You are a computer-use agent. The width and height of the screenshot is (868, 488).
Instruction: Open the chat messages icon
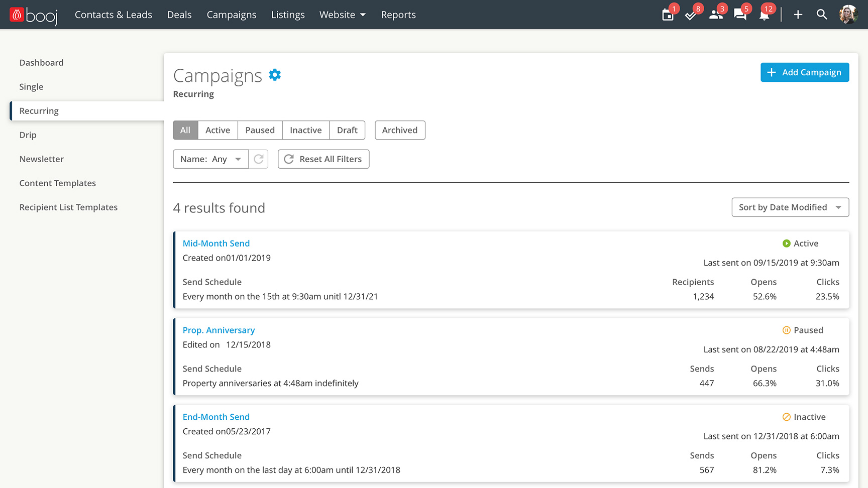740,15
